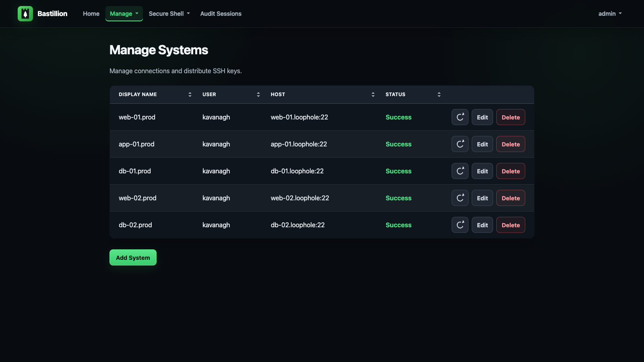Click user kavanagh in web-01.prod row

click(x=216, y=117)
